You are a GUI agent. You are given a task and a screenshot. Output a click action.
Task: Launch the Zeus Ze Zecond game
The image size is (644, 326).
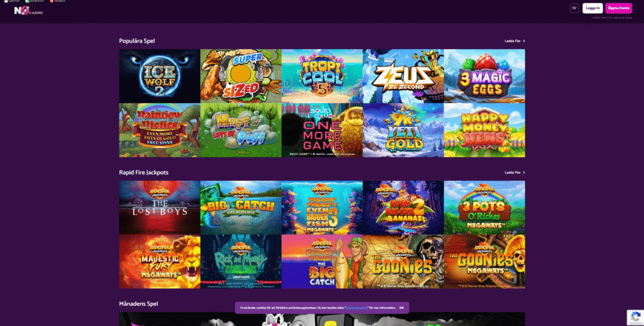click(403, 76)
